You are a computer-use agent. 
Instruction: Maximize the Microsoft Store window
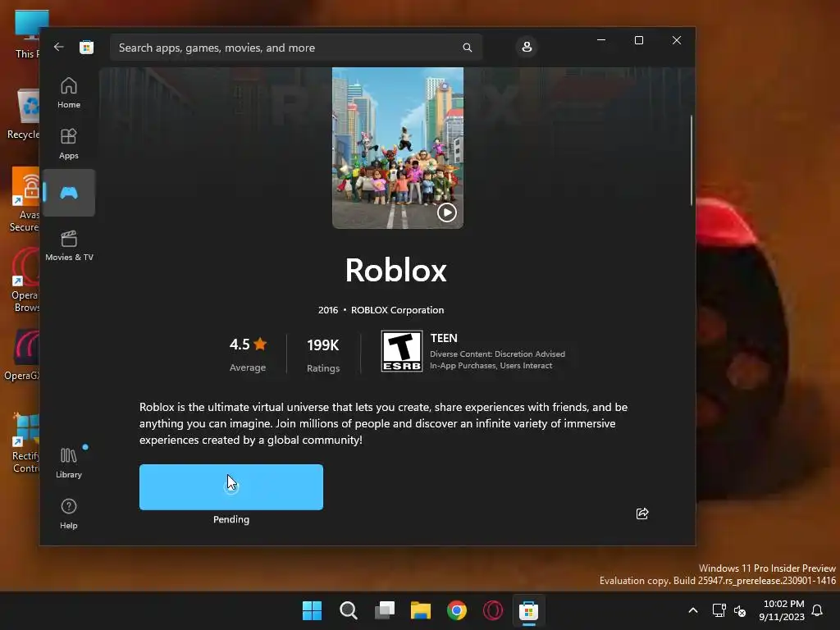pos(638,40)
